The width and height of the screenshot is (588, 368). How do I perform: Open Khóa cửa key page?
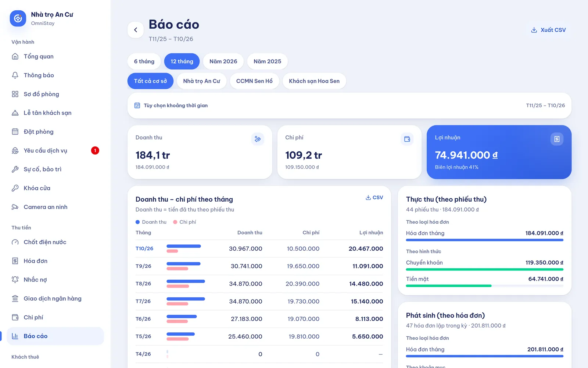55,188
